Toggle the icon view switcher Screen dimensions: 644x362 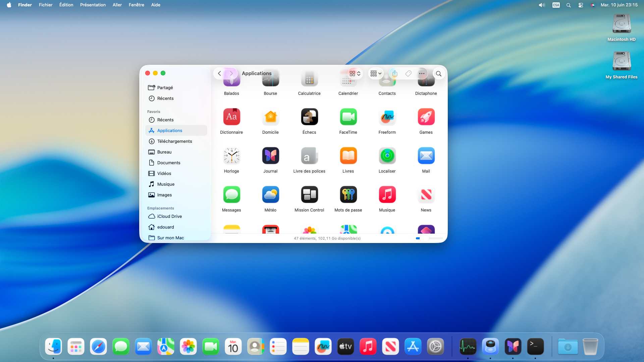click(355, 73)
